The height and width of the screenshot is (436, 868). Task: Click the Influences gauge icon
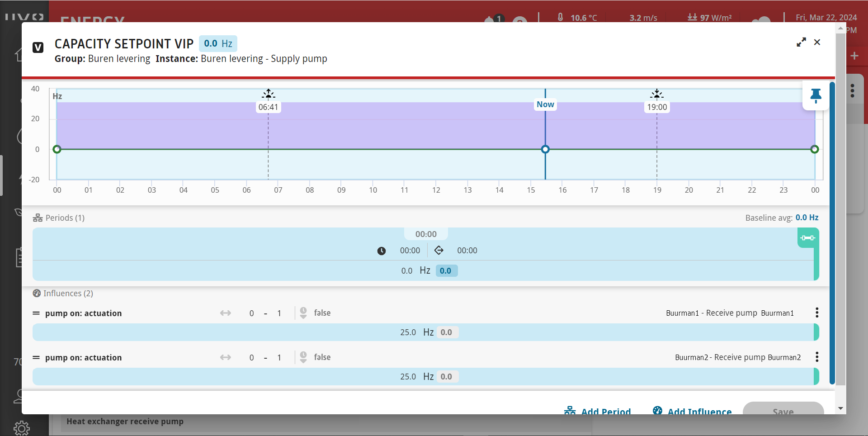(37, 293)
